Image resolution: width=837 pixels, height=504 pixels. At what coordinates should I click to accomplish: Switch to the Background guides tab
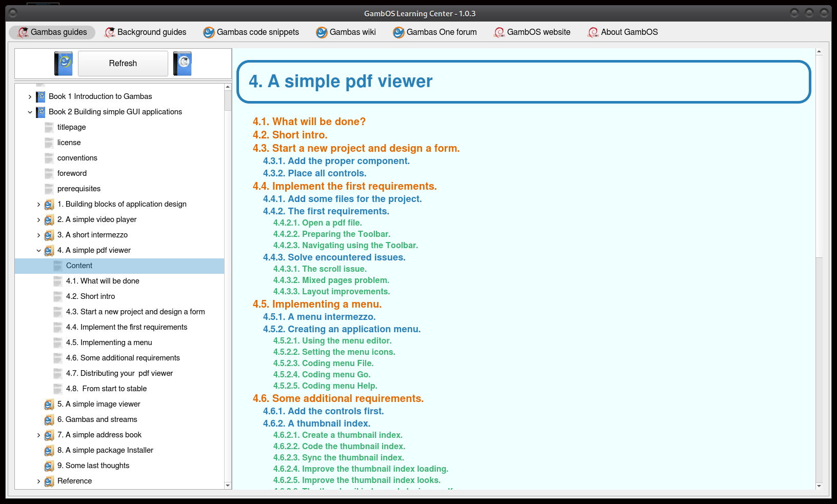(x=146, y=32)
